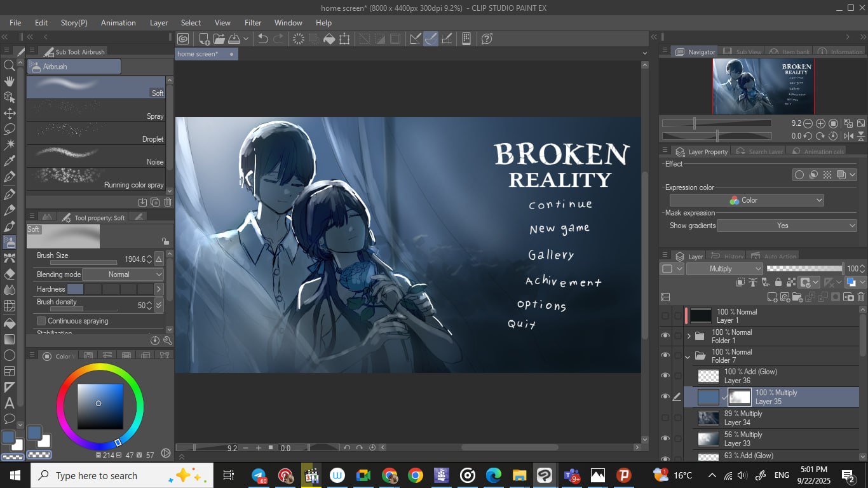
Task: Open Chrome from the Windows taskbar
Action: point(416,475)
